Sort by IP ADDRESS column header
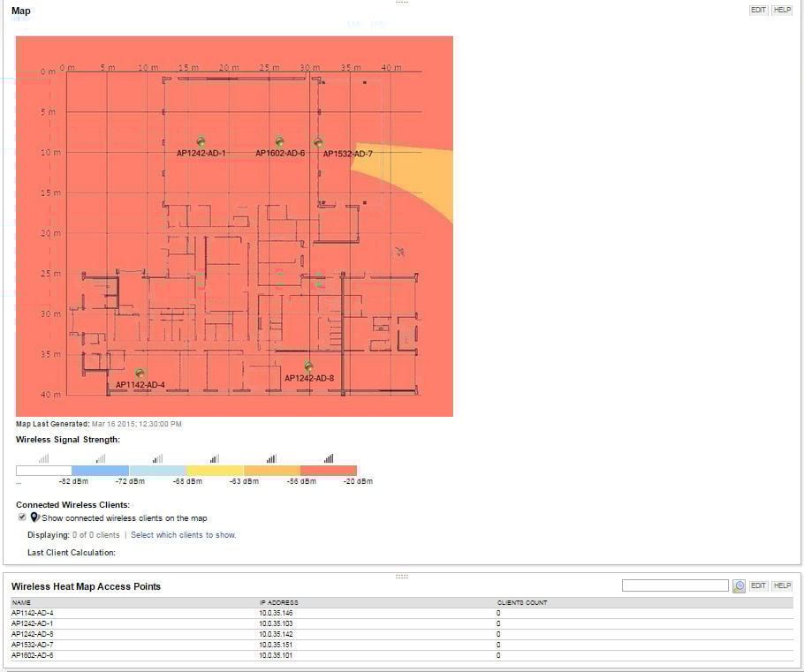804x672 pixels. click(278, 603)
